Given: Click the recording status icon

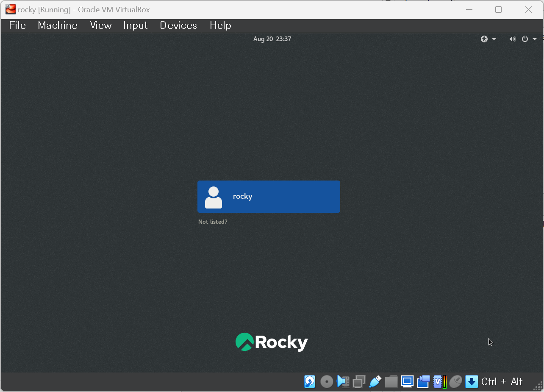Looking at the screenshot, I should tap(423, 381).
